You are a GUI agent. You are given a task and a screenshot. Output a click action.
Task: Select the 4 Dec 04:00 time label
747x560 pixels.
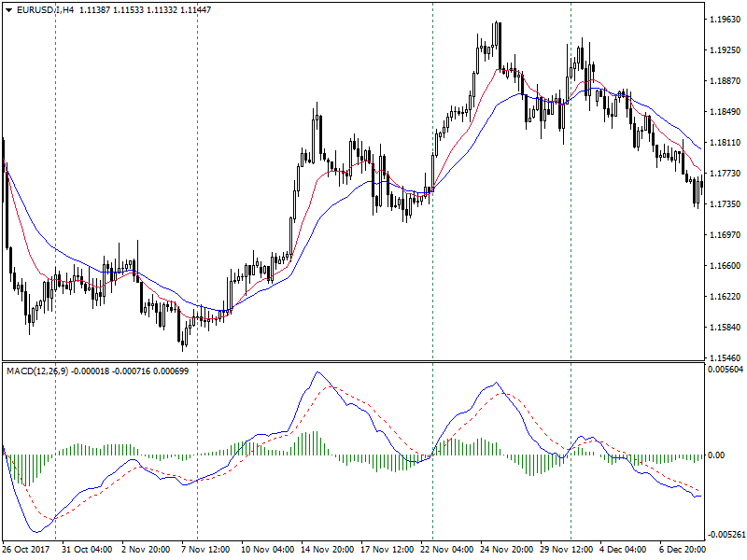coord(623,549)
